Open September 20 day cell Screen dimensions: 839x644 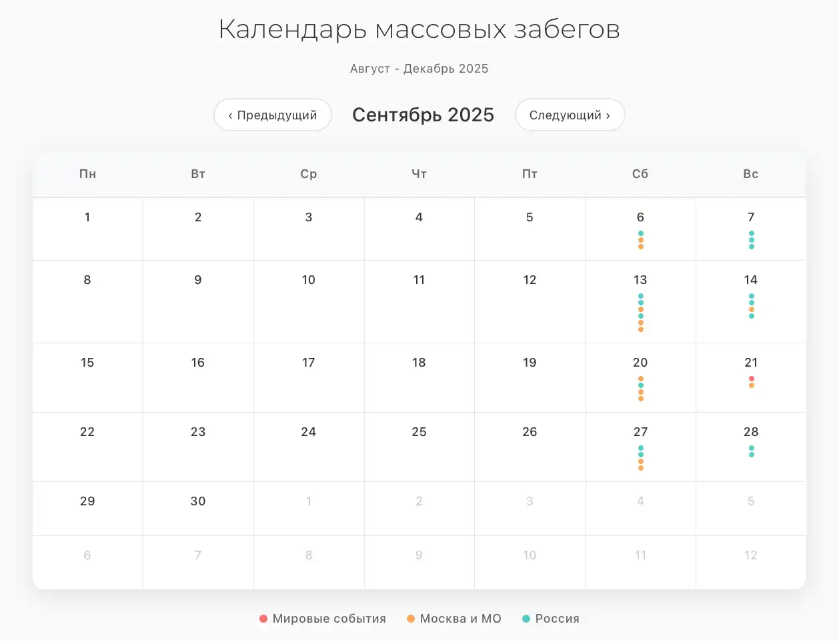(640, 378)
